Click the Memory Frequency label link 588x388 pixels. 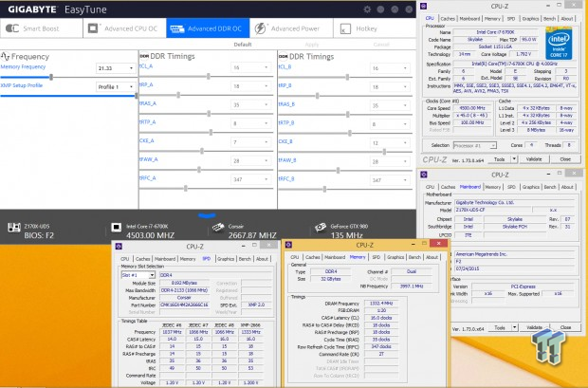click(x=24, y=66)
